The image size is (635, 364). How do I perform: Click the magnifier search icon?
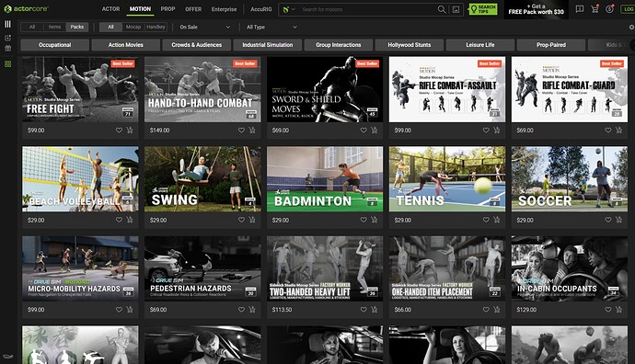pyautogui.click(x=442, y=9)
